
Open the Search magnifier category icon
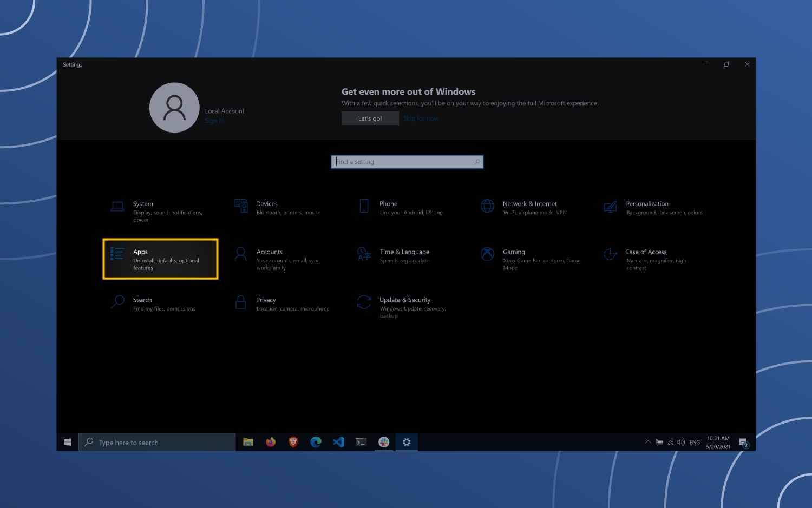(x=117, y=302)
